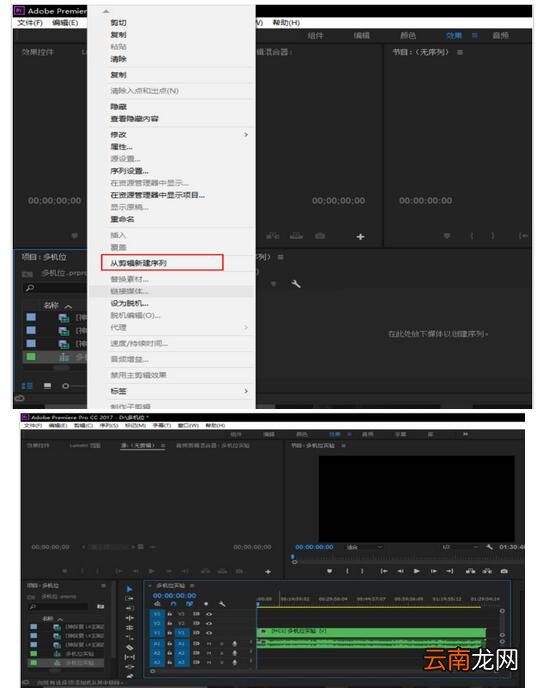This screenshot has height=688, width=556.
Task: Open workspace overflow chevron in bottom window
Action: tap(465, 434)
